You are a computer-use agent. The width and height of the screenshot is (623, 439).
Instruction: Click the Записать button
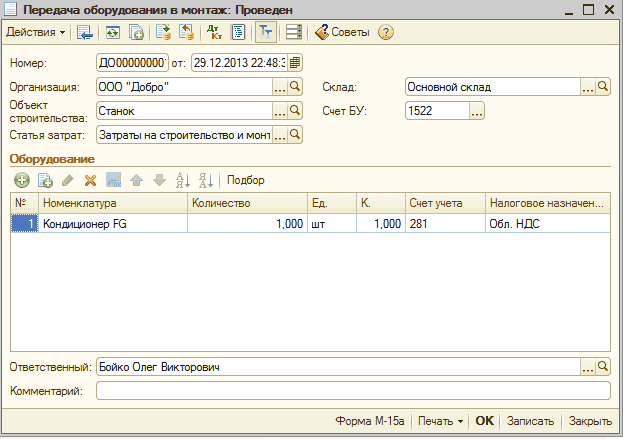(x=530, y=421)
